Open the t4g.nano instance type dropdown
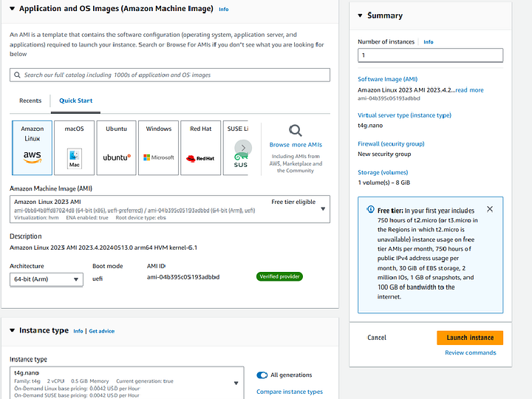 tap(236, 383)
